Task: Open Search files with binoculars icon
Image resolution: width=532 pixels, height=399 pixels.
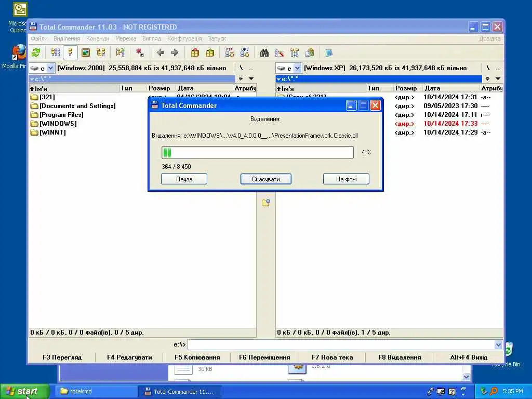Action: 264,52
